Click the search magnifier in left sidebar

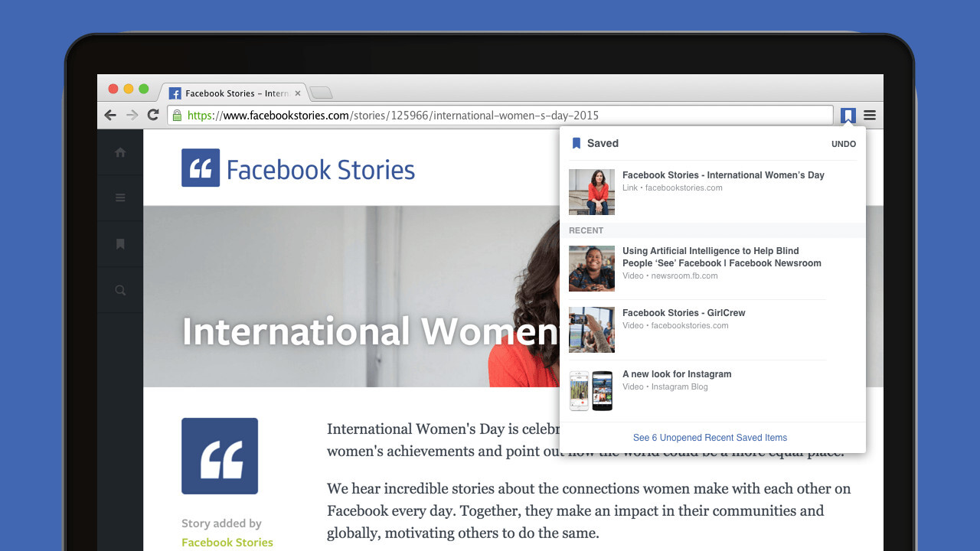[x=120, y=290]
